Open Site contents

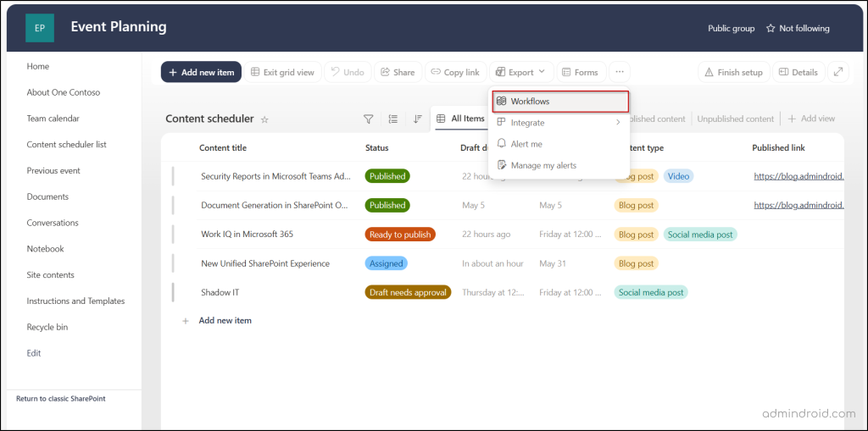50,274
